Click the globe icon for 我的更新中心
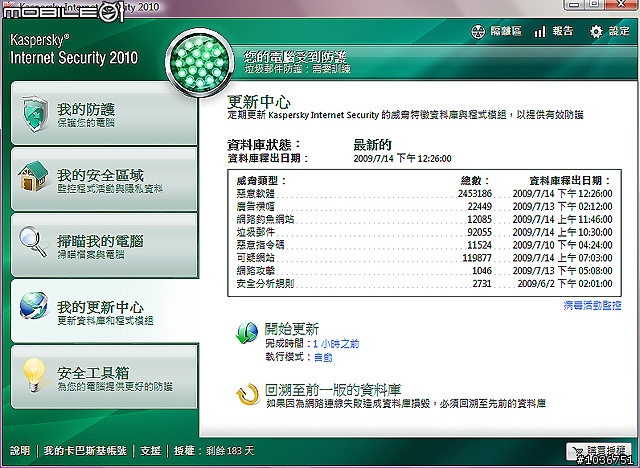Image resolution: width=640 pixels, height=468 pixels. tap(34, 305)
